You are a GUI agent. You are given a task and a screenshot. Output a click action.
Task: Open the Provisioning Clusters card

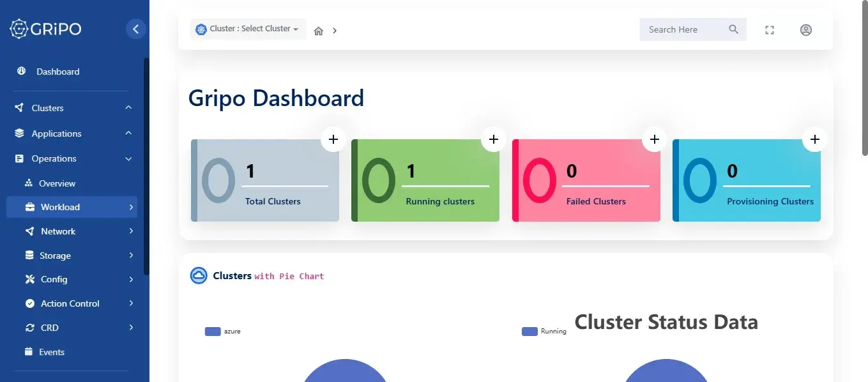tap(747, 181)
